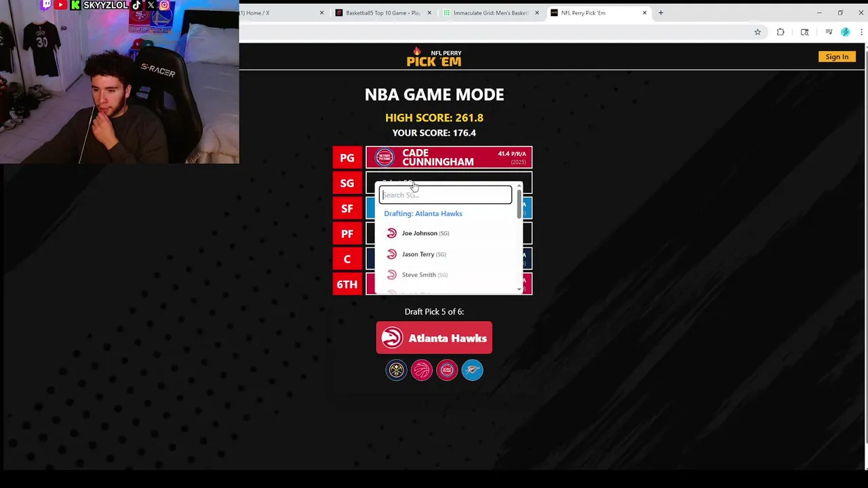Screen dimensions: 868x488
Task: Click the Instagram icon in stream overlay
Action: click(x=165, y=5)
